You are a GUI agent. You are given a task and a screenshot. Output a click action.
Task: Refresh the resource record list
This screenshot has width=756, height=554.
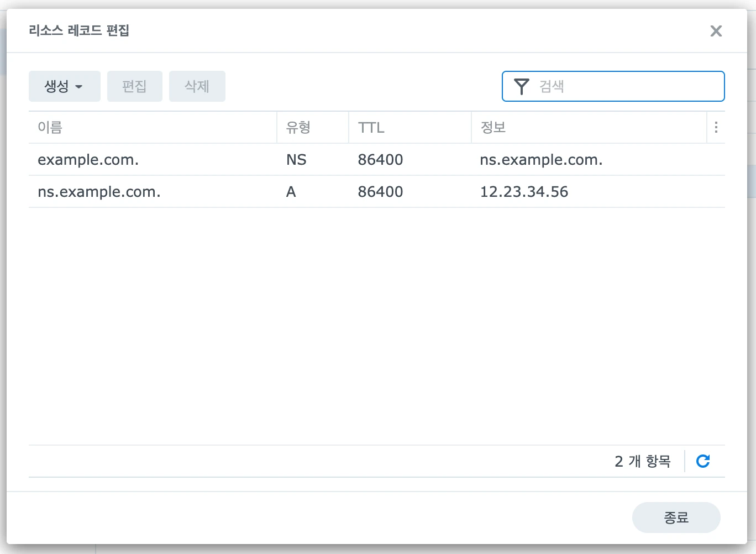703,461
